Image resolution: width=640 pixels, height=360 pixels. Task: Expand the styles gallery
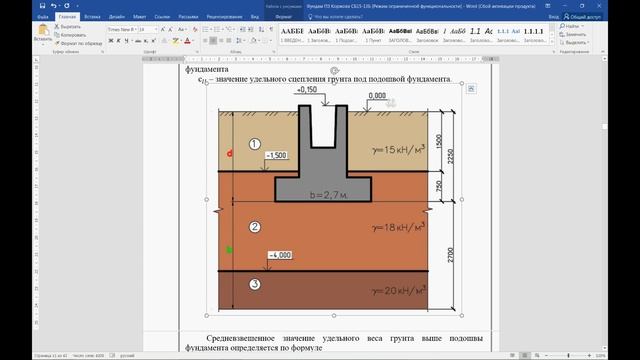[552, 42]
